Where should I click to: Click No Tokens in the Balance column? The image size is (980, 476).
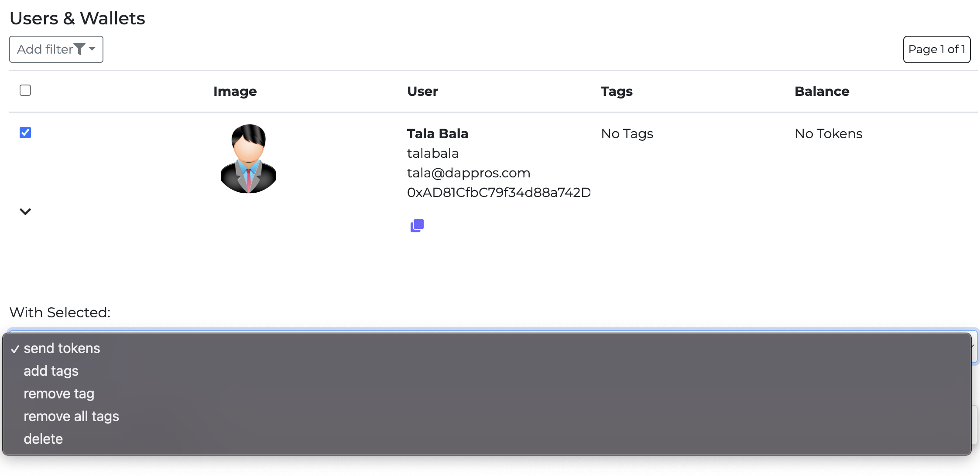tap(829, 133)
